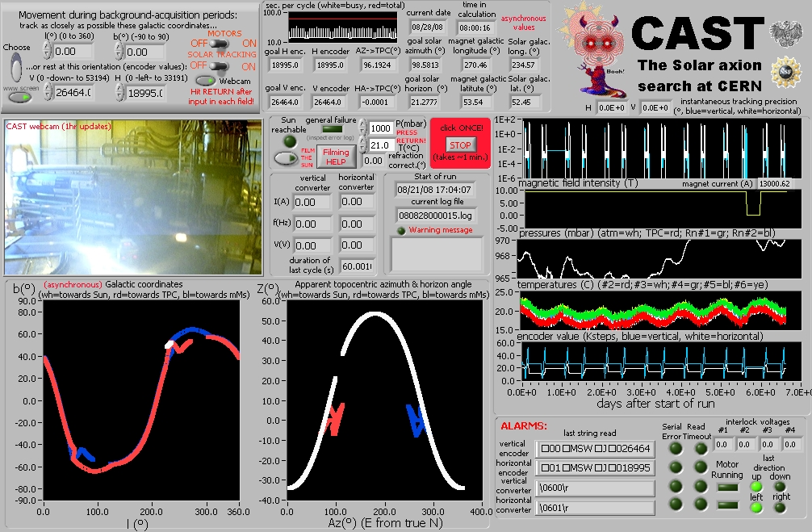Toggle the FILM THE SUN switch

286,158
